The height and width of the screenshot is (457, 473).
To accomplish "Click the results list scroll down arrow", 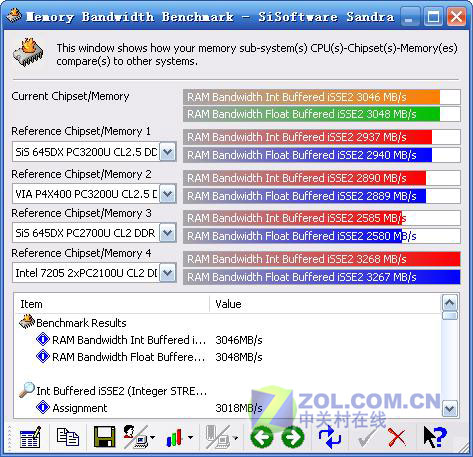I will (x=450, y=408).
